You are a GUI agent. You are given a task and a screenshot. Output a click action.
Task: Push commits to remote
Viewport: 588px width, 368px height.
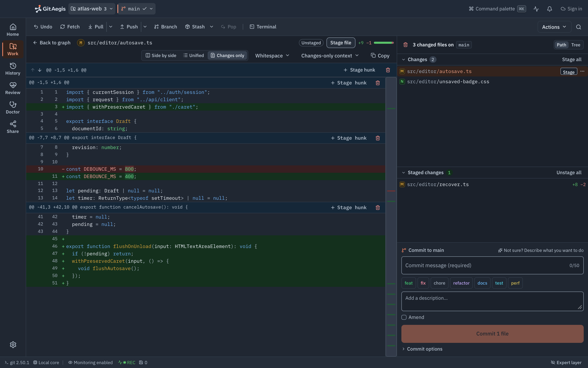129,27
